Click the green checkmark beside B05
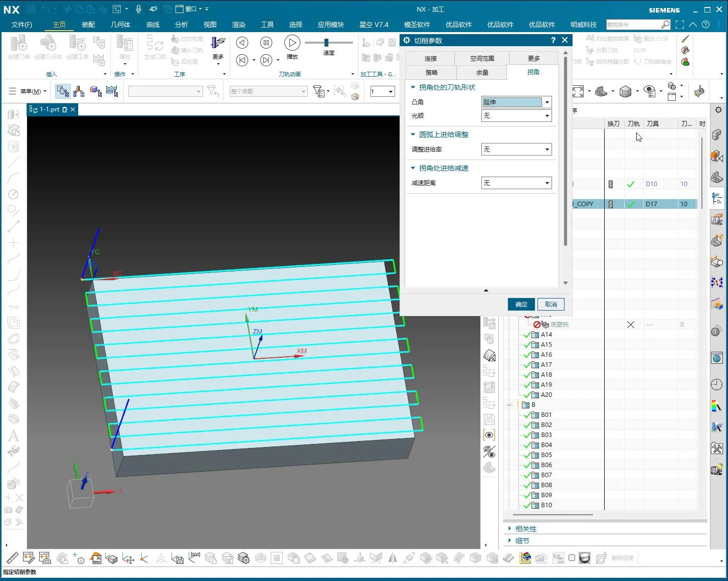Screen dimensions: 728x581 [x=527, y=455]
